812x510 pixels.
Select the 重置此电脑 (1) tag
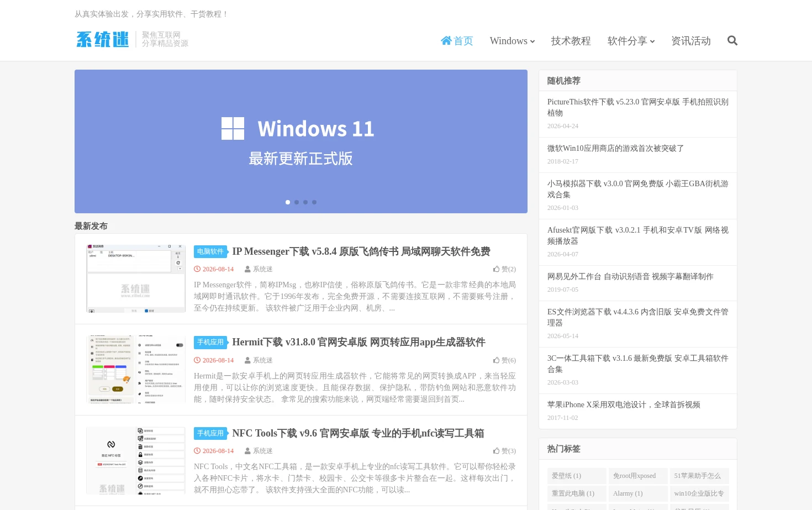click(577, 493)
